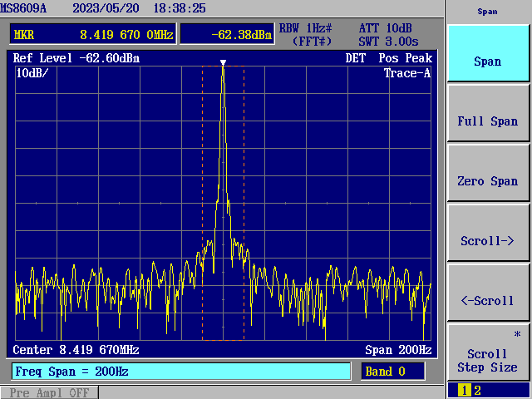This screenshot has width=532, height=399.
Task: Click the Freq Span = 200Hz entry field
Action: (x=181, y=372)
